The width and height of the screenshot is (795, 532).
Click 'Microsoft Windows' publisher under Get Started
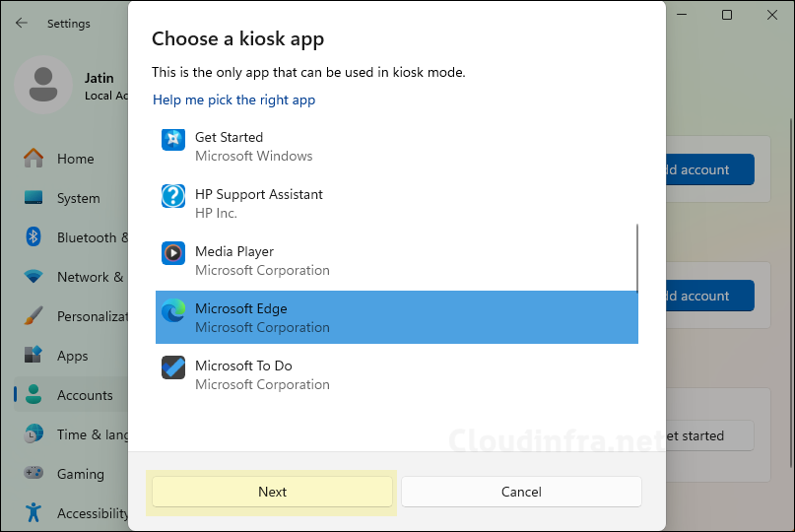[x=253, y=156]
